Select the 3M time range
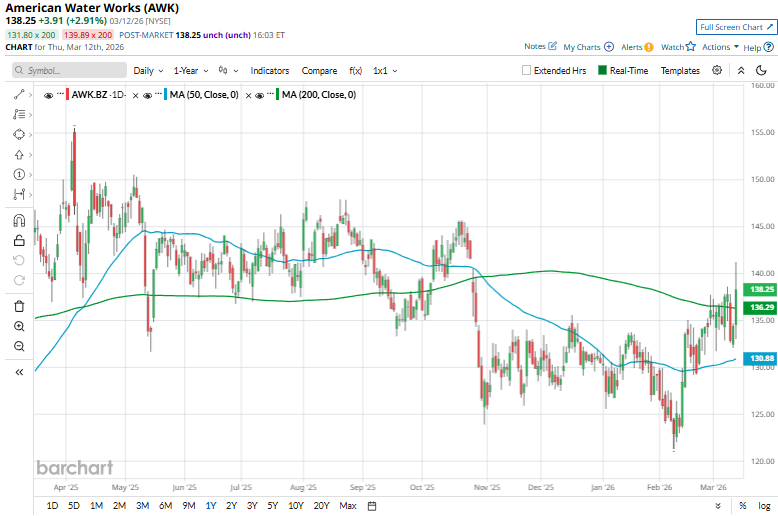The height and width of the screenshot is (516, 778). pyautogui.click(x=142, y=506)
